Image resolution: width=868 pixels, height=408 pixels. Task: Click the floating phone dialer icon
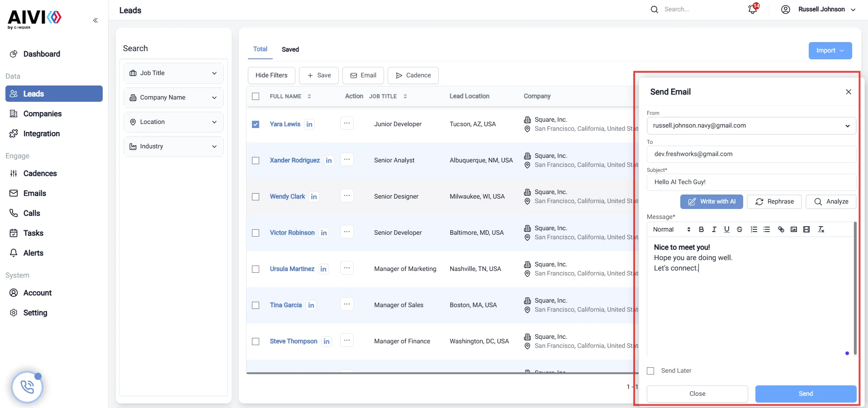pos(27,387)
